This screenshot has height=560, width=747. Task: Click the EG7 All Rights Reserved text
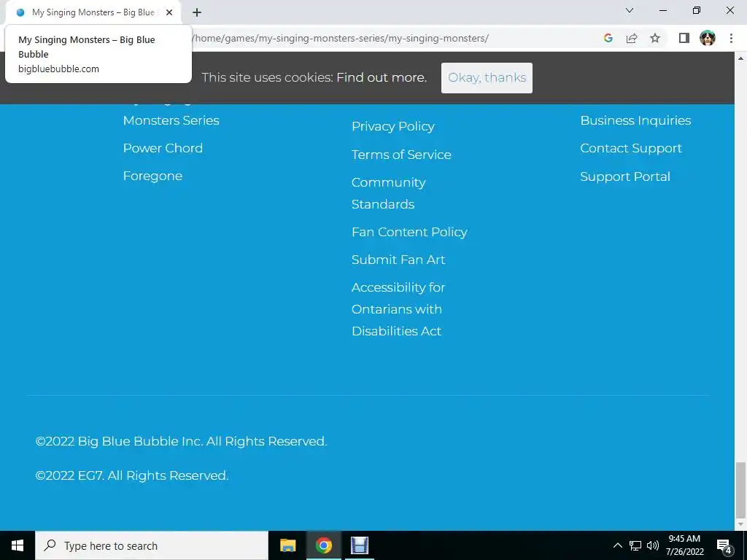tap(132, 475)
